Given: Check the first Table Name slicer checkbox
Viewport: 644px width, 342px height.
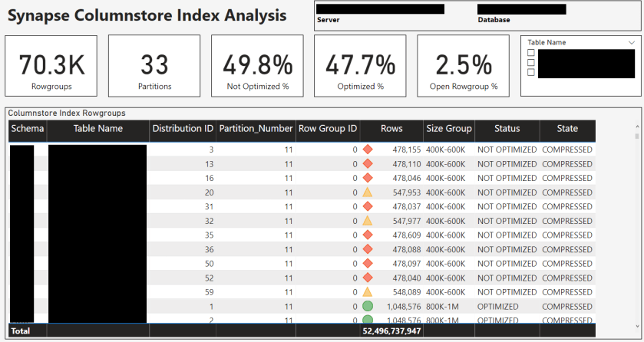Looking at the screenshot, I should [x=530, y=53].
